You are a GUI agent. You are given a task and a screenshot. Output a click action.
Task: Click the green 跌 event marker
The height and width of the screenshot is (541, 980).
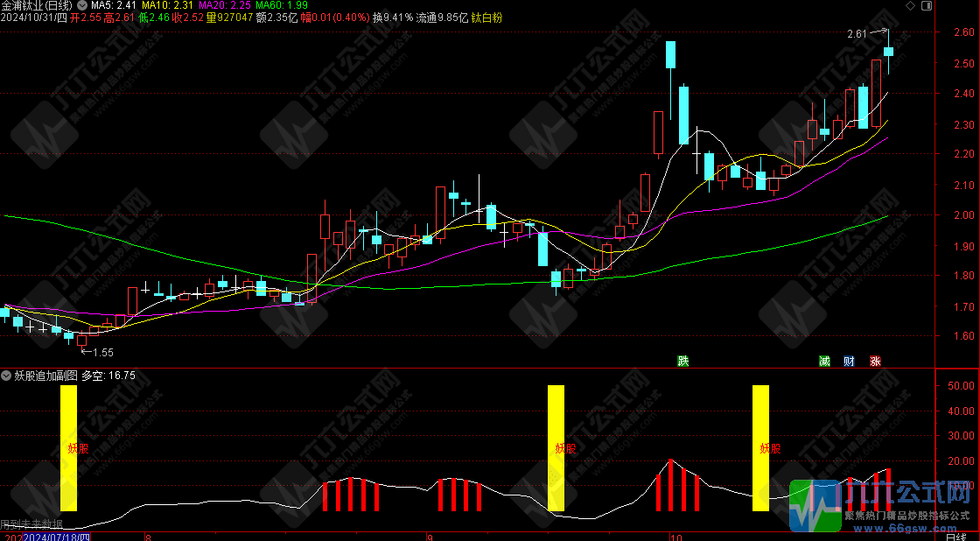tap(683, 362)
